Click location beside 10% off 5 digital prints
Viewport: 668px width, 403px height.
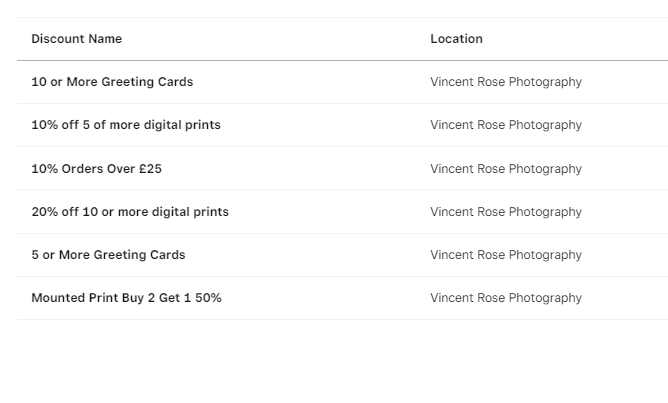point(505,125)
